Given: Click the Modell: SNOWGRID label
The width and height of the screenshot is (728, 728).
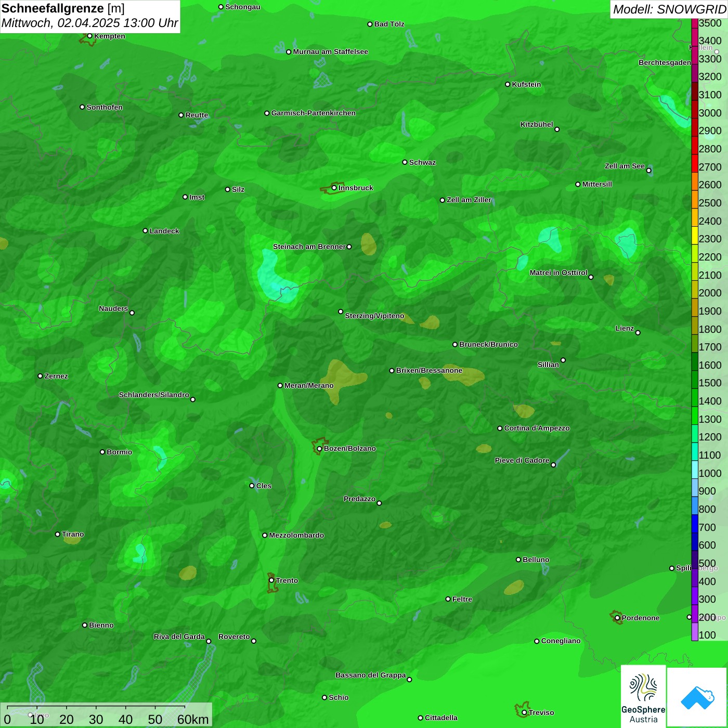Looking at the screenshot, I should [669, 9].
